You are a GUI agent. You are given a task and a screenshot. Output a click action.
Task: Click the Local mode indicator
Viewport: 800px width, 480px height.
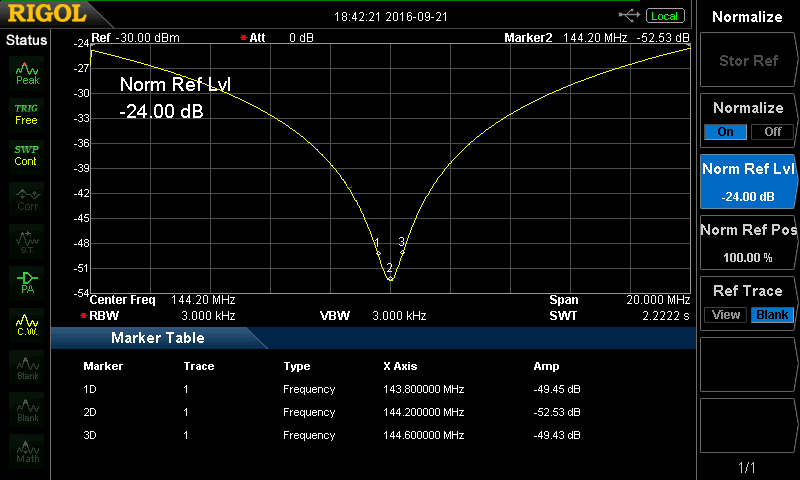pyautogui.click(x=663, y=16)
